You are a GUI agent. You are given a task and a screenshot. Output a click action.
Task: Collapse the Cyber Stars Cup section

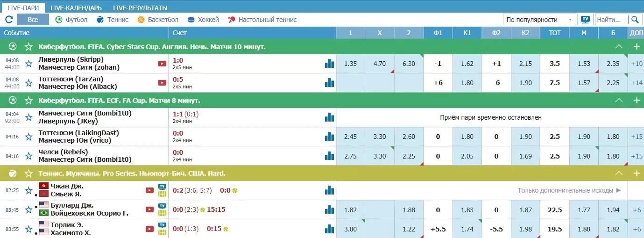(x=619, y=47)
